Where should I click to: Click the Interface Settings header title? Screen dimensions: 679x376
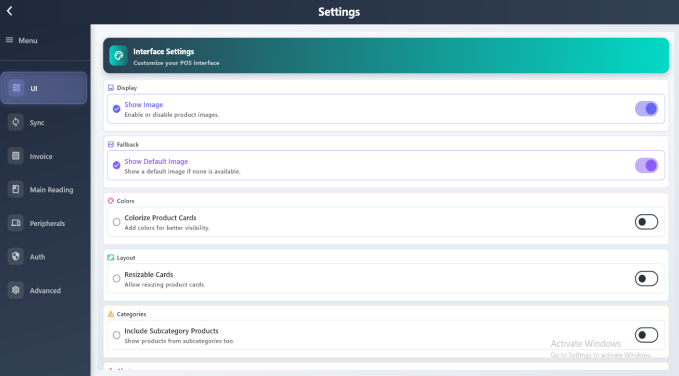click(x=164, y=52)
